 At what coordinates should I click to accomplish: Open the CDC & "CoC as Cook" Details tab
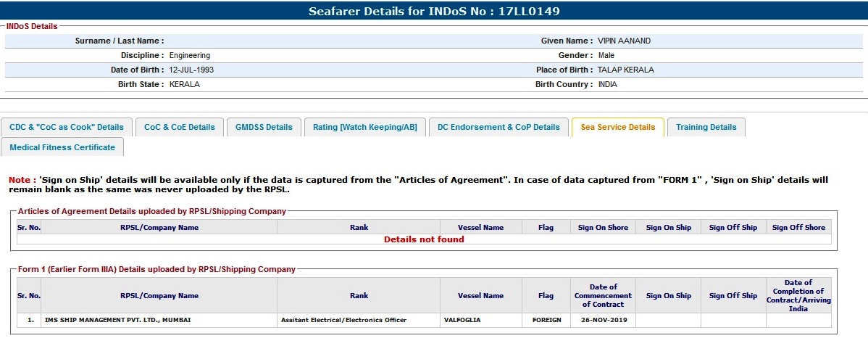[x=67, y=127]
